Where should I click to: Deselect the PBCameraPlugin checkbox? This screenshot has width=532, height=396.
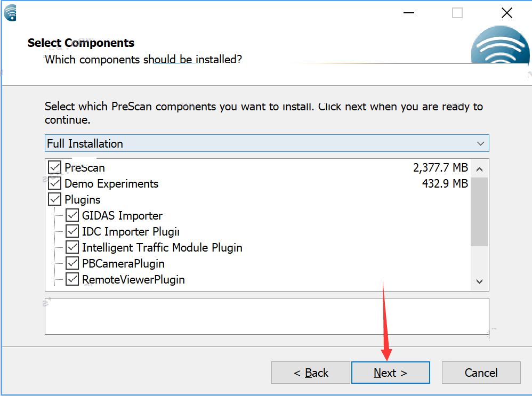pos(72,263)
